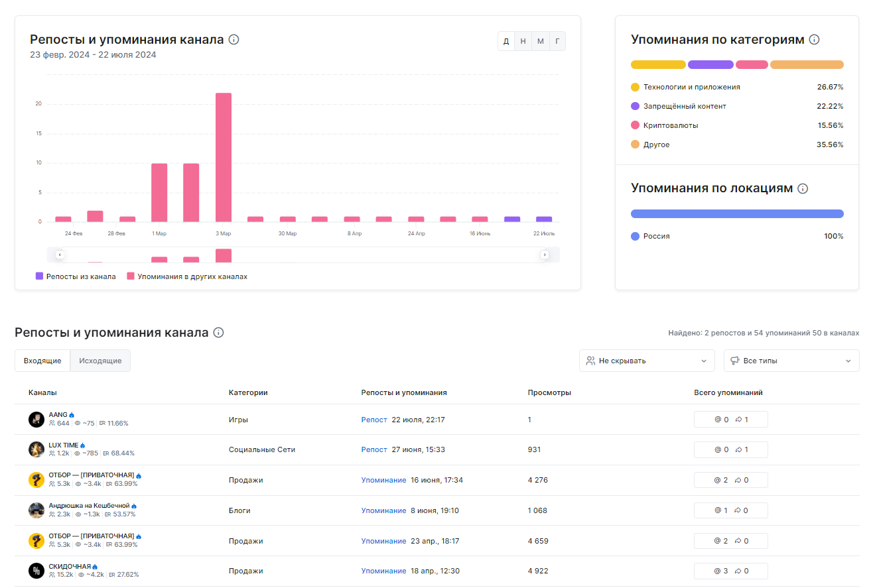875x588 pixels.
Task: Open Упоминание link dated 23 апр.
Action: (x=383, y=541)
